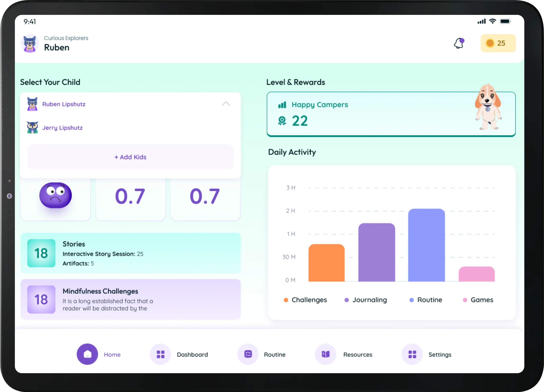Select Jerry Lipshutz in child list

point(130,128)
